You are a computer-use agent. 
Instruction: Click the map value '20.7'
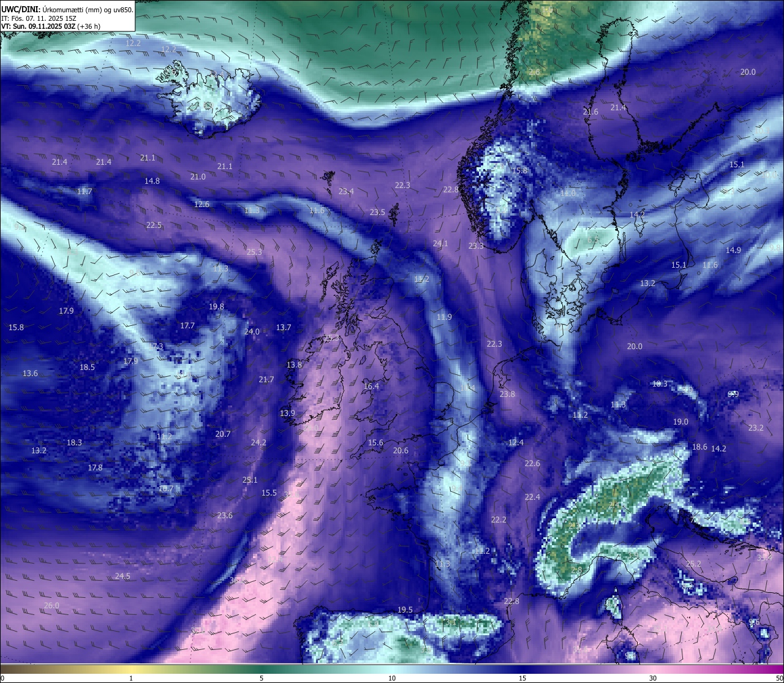(x=223, y=434)
